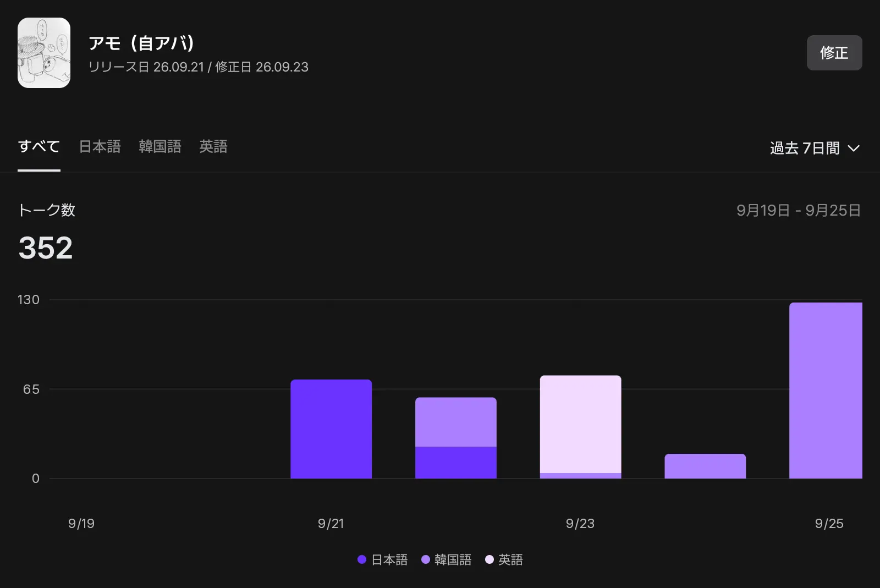Open the 過去 7日間 period dropdown
Image resolution: width=880 pixels, height=588 pixels.
815,148
